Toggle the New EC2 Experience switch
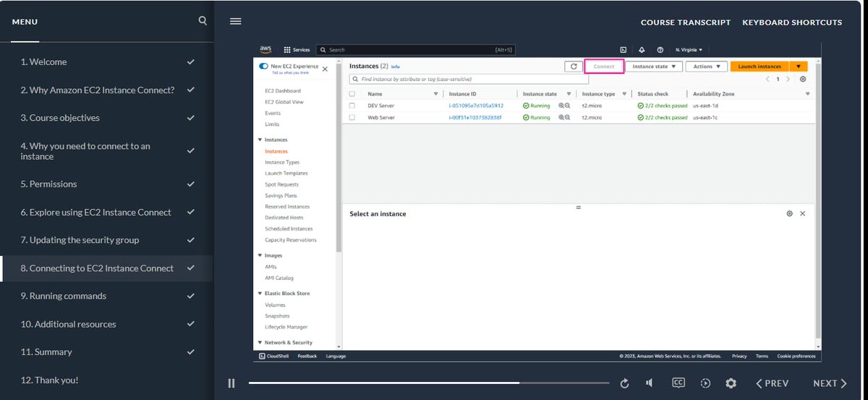Image resolution: width=868 pixels, height=400 pixels. point(263,67)
